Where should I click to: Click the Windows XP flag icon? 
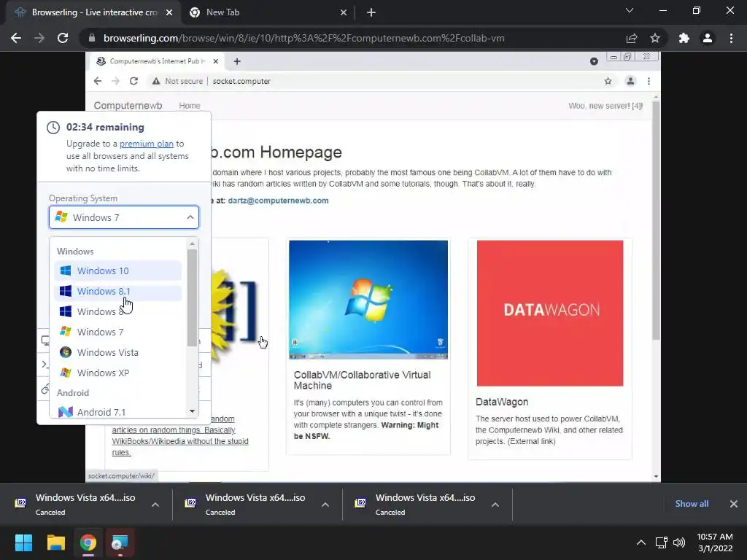point(66,373)
